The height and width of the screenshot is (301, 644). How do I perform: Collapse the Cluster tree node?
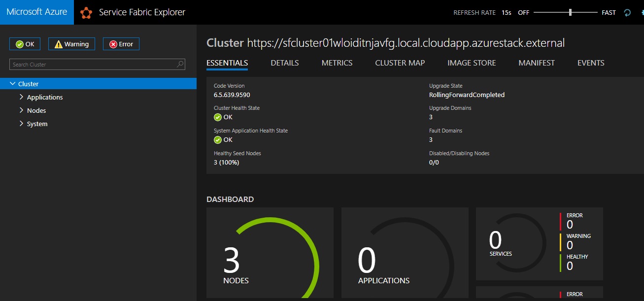coord(13,84)
